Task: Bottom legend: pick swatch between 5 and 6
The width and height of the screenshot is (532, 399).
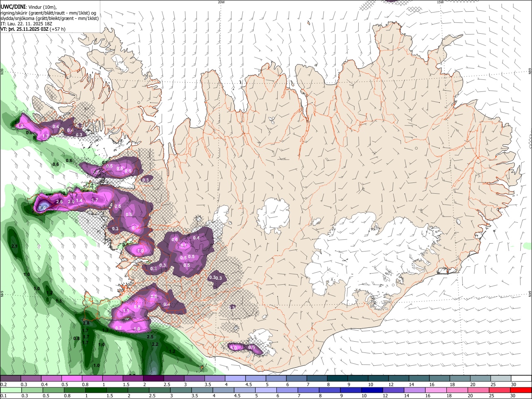Action: (266, 390)
